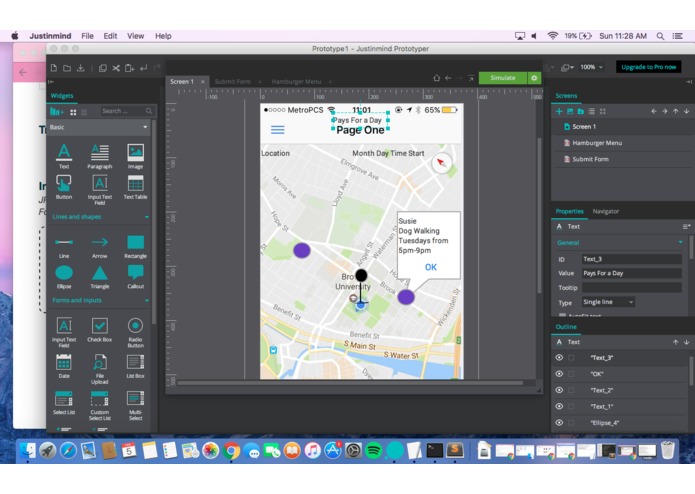Select the Multi-Select widget
The height and width of the screenshot is (494, 695).
tap(135, 405)
